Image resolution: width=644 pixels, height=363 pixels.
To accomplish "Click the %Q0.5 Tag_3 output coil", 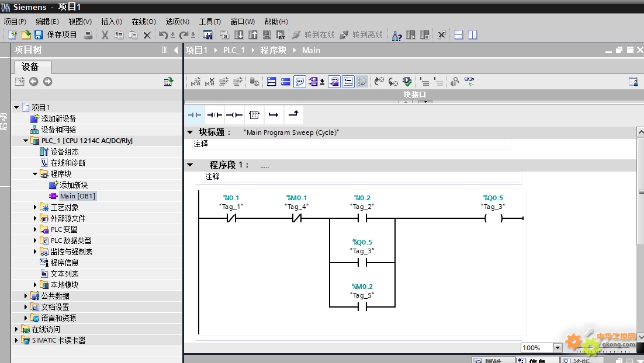I will pyautogui.click(x=493, y=218).
